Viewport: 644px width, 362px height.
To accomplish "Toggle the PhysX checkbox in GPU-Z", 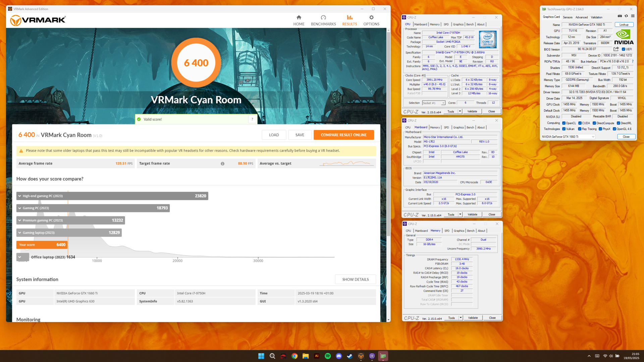I will pos(600,129).
